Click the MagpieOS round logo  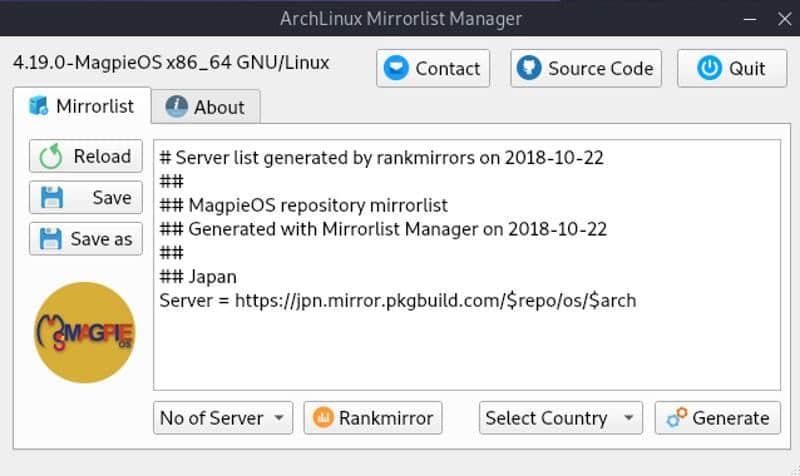pyautogui.click(x=84, y=333)
